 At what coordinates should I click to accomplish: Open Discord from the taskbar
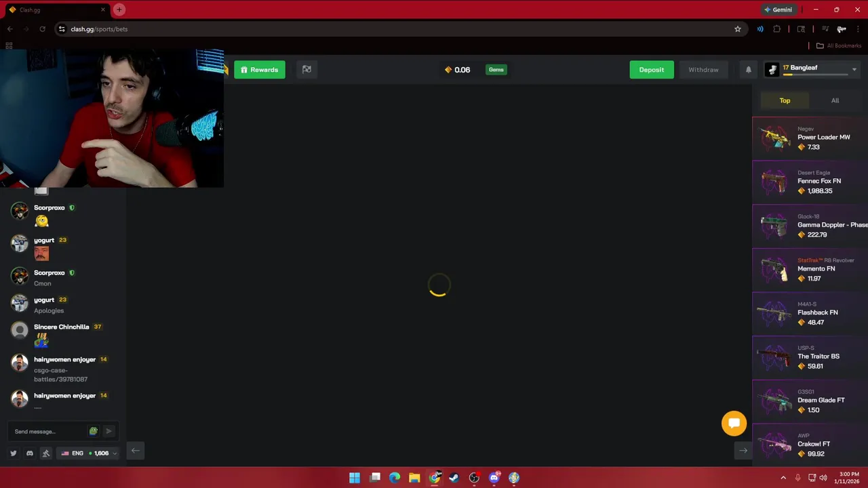click(x=494, y=478)
